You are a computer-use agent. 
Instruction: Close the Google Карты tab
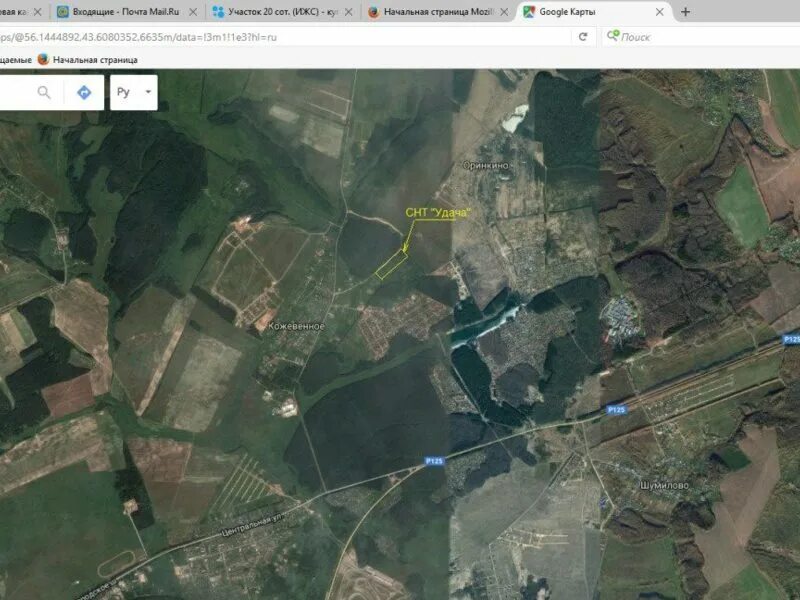click(660, 12)
